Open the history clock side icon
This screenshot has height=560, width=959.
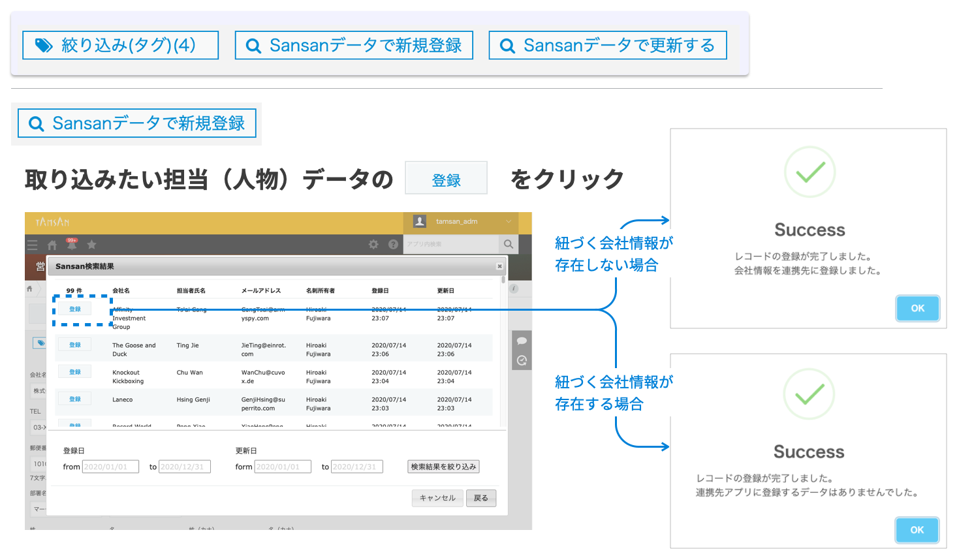(522, 360)
